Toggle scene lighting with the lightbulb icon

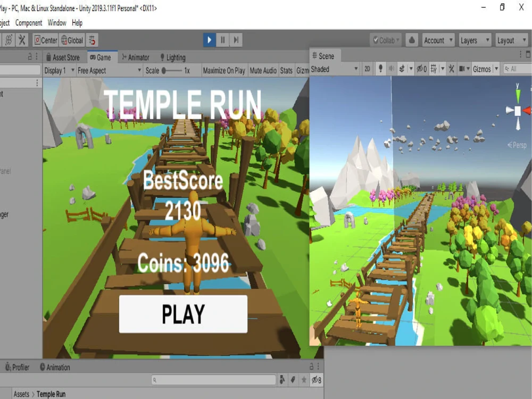[x=380, y=69]
